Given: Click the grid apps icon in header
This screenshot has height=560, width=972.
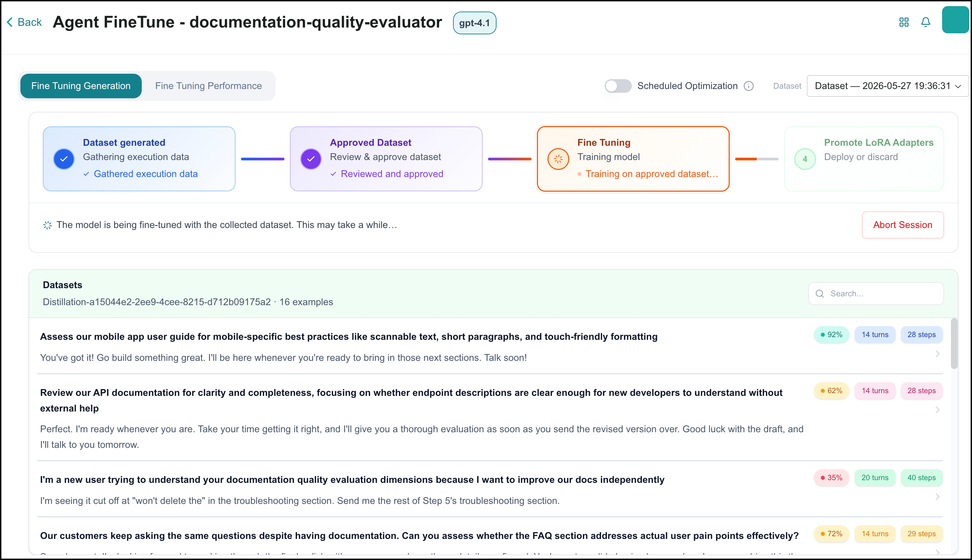Looking at the screenshot, I should (x=904, y=22).
